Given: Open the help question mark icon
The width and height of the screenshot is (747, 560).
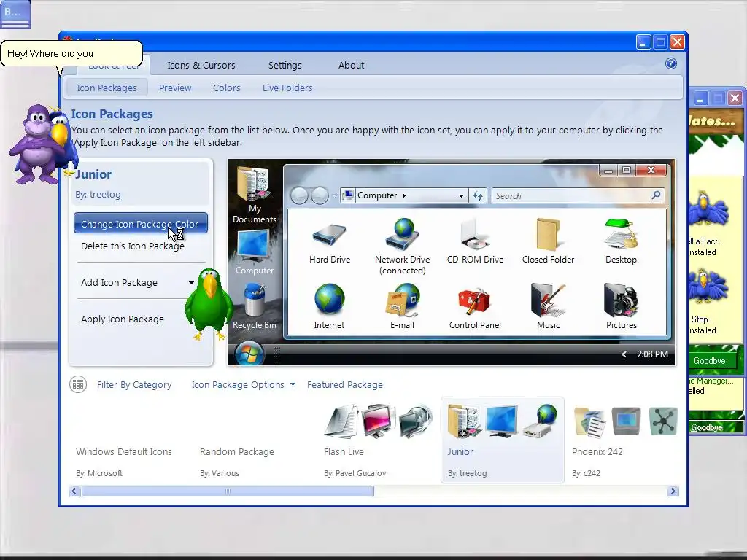Looking at the screenshot, I should pyautogui.click(x=671, y=64).
